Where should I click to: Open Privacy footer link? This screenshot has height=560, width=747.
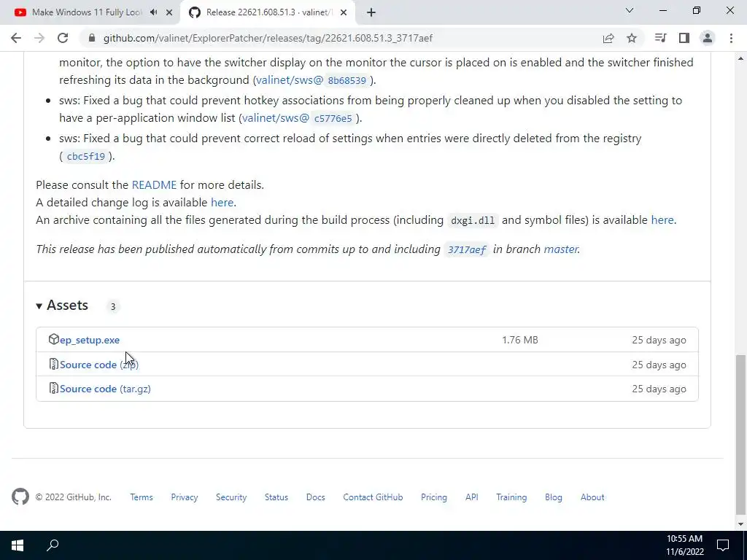pyautogui.click(x=185, y=497)
